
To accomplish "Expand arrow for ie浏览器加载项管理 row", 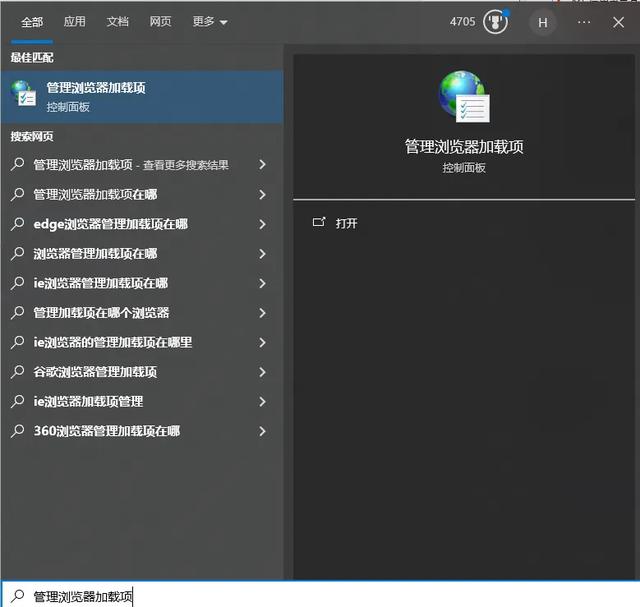I will [x=262, y=401].
